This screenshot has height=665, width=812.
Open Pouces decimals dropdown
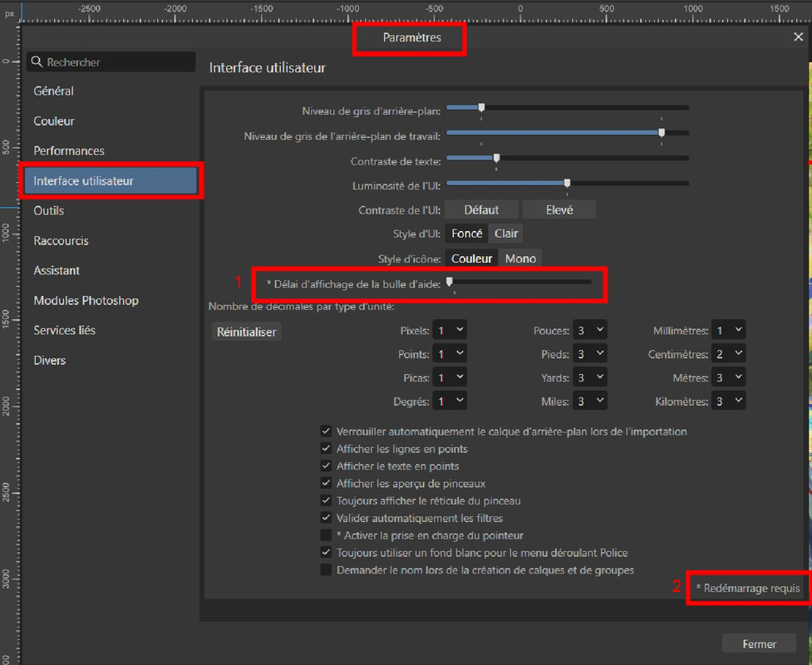(x=590, y=330)
